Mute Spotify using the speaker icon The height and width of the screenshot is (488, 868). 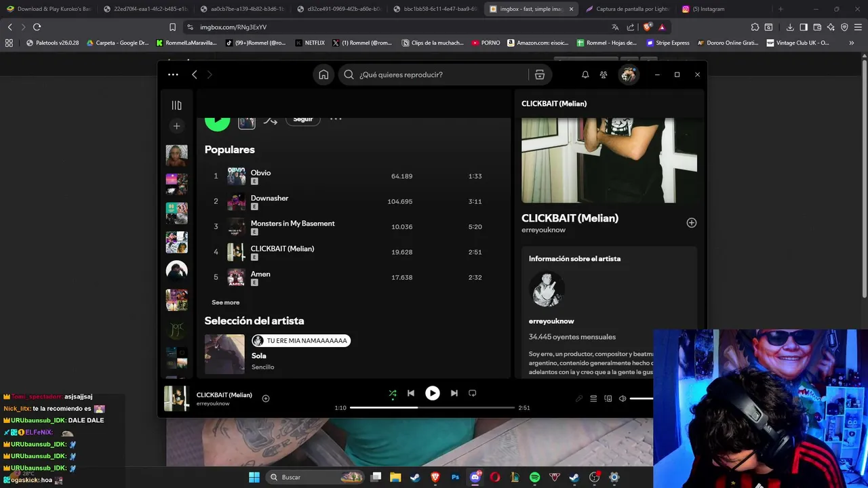click(623, 399)
